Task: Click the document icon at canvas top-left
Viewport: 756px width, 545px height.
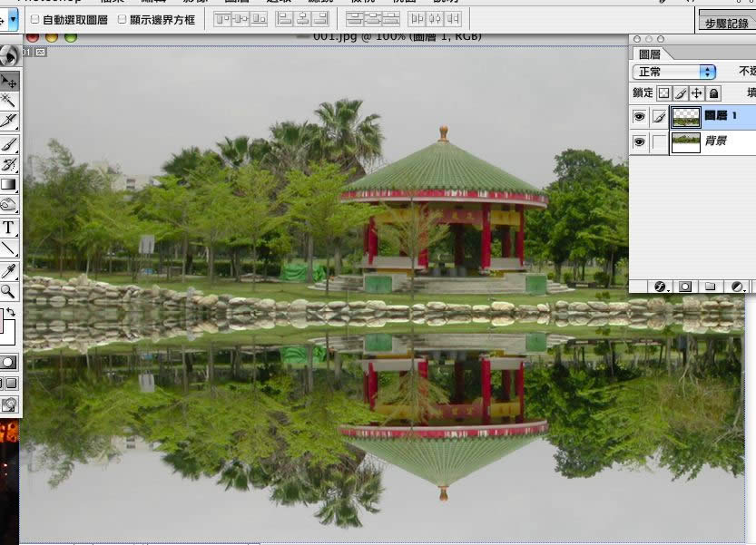Action: 41,52
